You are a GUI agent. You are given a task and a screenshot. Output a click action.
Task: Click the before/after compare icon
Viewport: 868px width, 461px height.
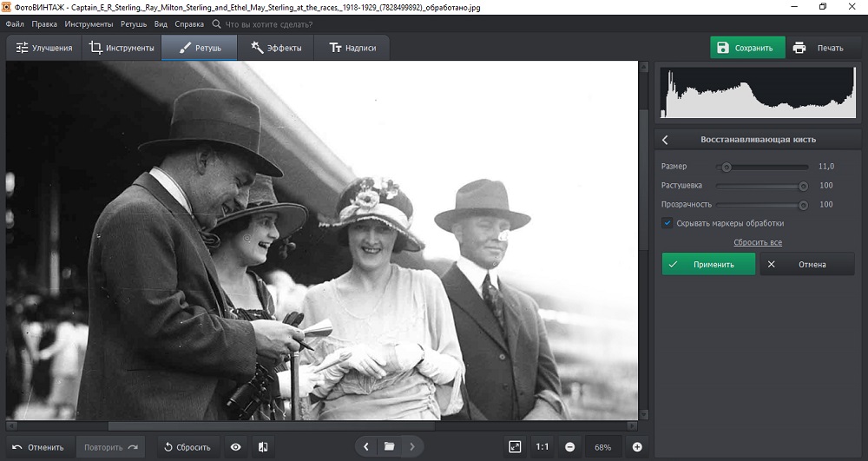[x=263, y=446]
